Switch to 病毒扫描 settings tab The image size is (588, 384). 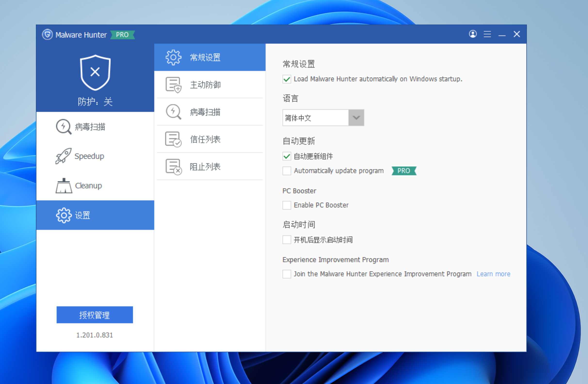pyautogui.click(x=210, y=112)
